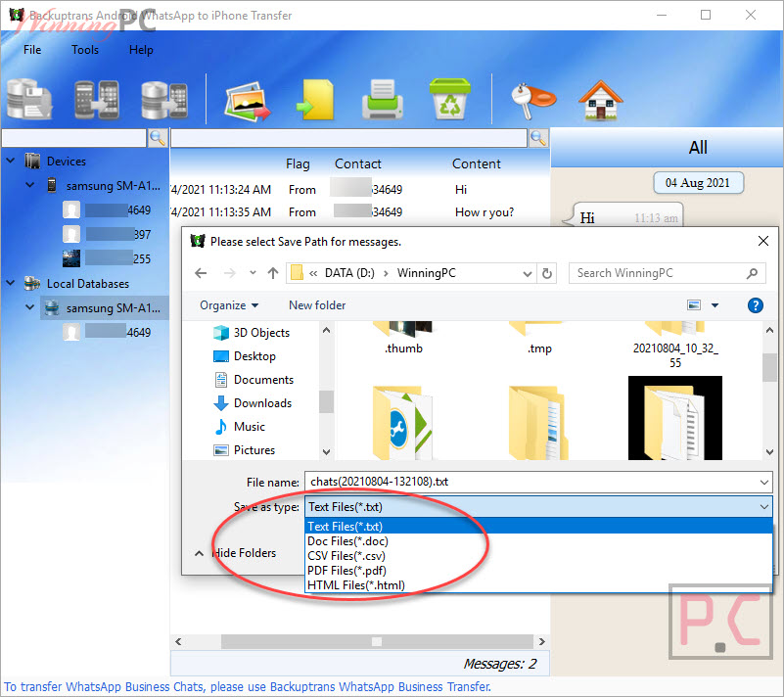Click the export attachments photo toolbar icon
Viewport: 784px width, 697px height.
pos(247,102)
